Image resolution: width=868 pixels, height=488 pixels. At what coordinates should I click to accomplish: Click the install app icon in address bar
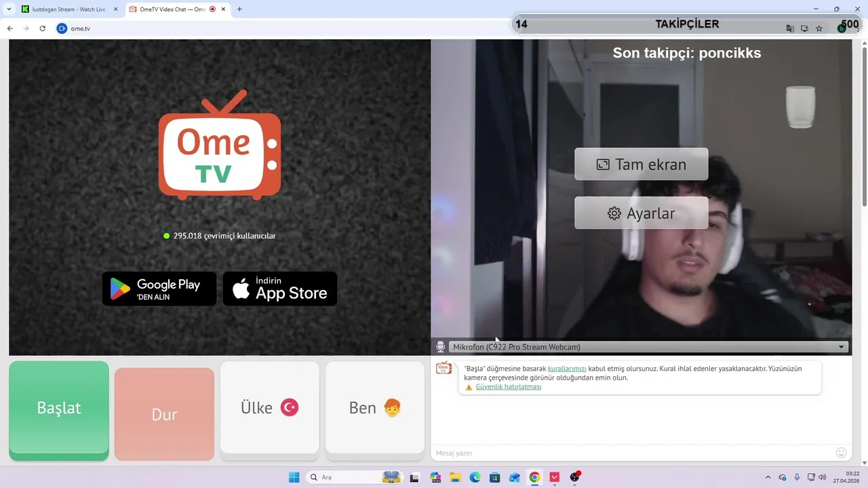click(x=805, y=28)
